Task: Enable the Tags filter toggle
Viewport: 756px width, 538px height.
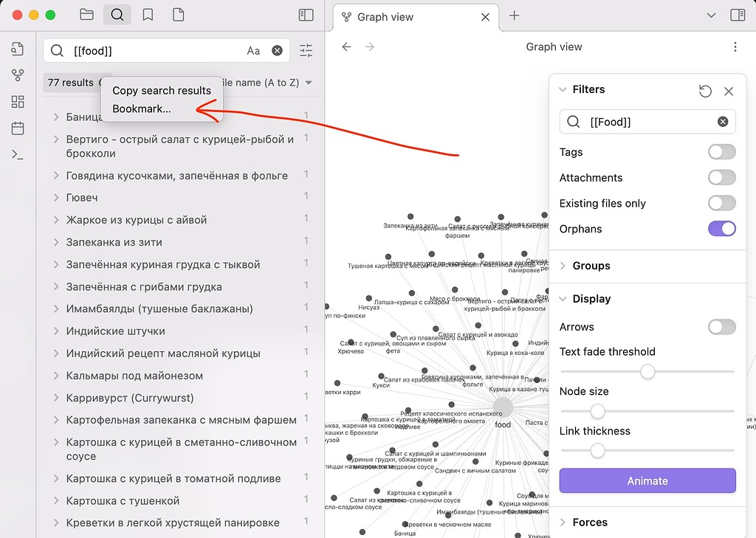Action: [x=721, y=151]
